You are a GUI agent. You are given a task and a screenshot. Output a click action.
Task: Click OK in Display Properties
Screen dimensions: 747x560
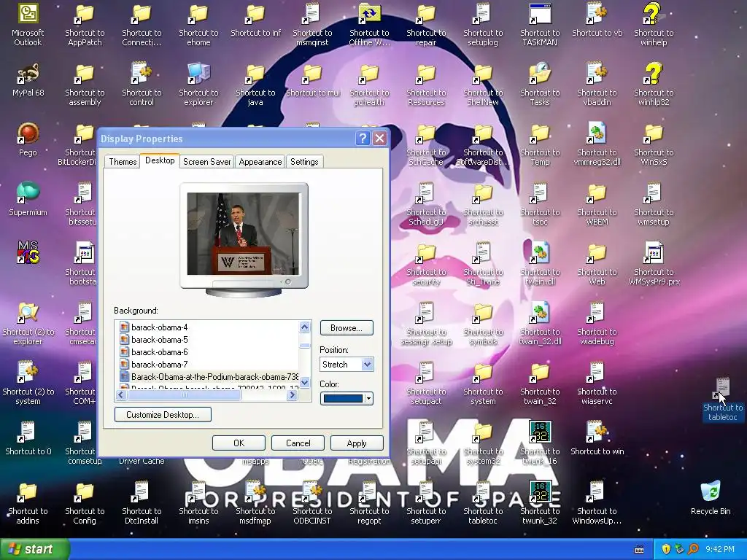click(239, 443)
